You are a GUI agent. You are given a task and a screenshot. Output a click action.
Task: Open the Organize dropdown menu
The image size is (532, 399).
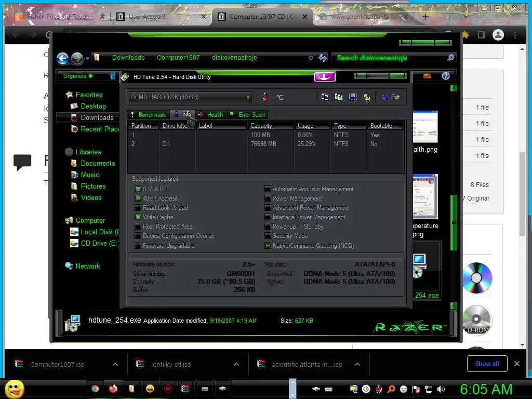pos(78,76)
